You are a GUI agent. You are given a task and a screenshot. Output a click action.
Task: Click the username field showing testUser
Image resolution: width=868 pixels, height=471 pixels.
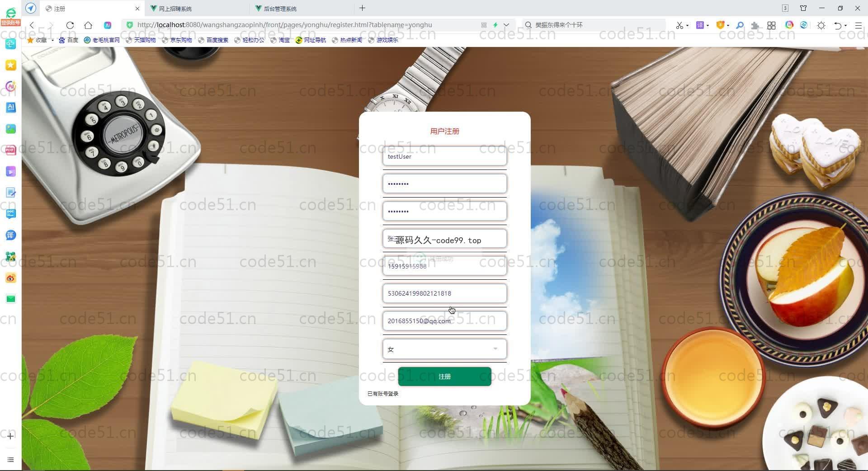[444, 156]
